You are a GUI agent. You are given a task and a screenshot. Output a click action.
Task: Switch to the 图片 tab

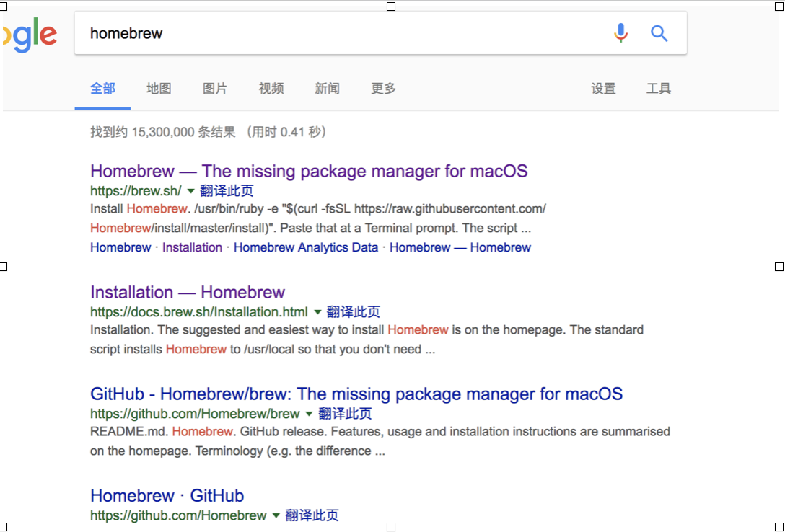coord(215,89)
